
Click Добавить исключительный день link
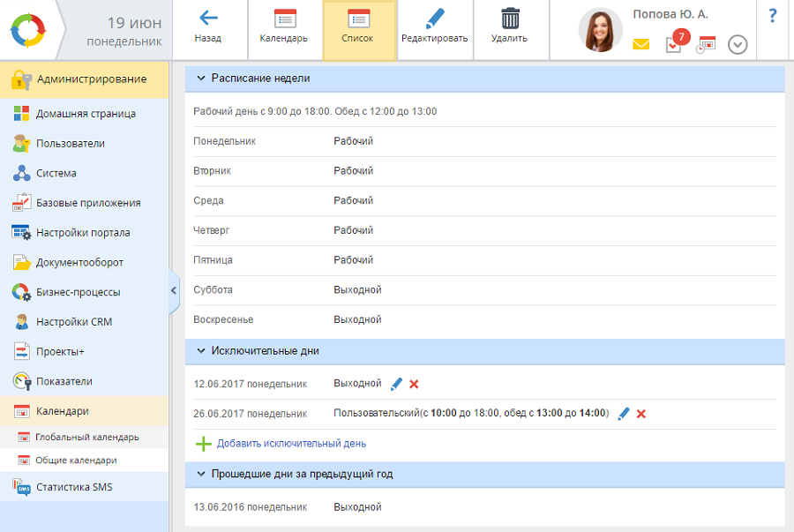(291, 444)
